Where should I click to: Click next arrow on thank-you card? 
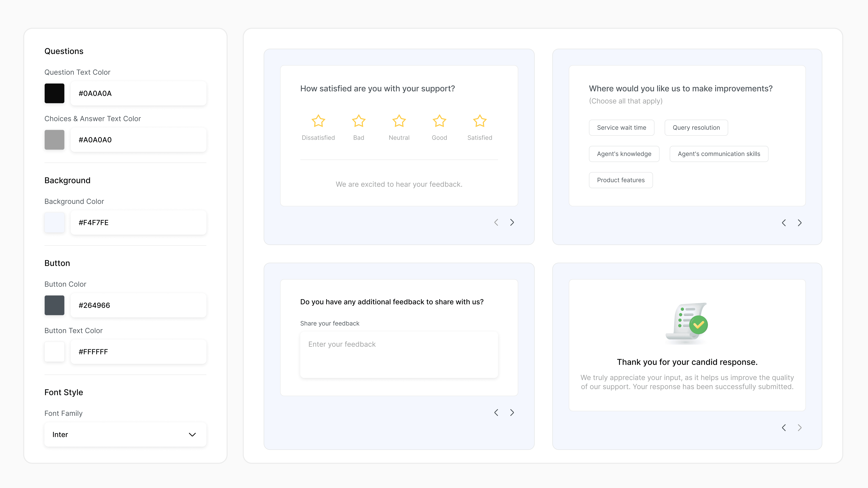800,428
